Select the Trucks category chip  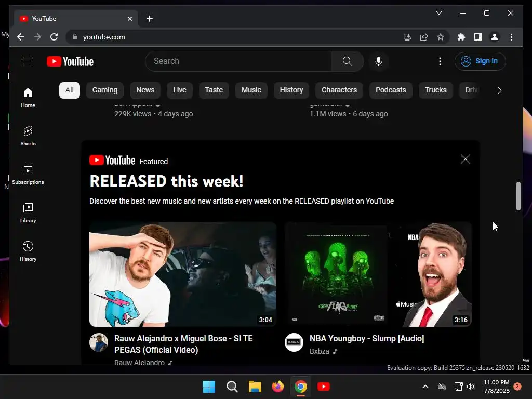[x=436, y=90]
